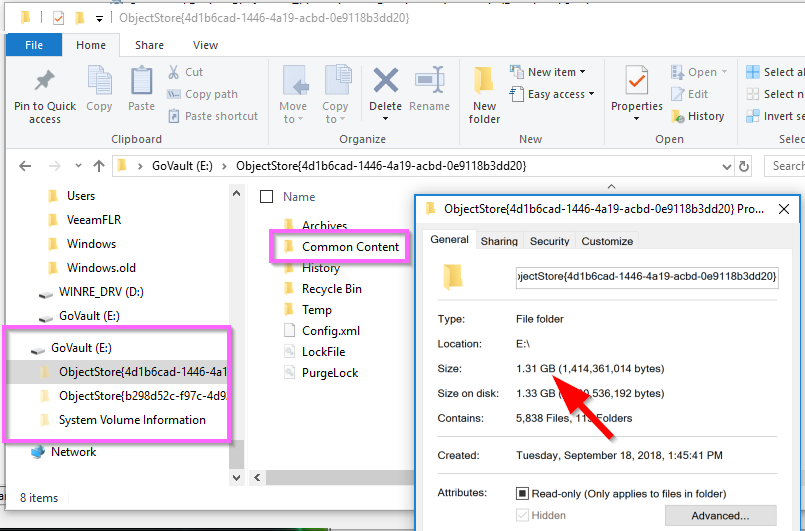Screen dimensions: 805x531
Task: Click the Config.xml file
Action: pyautogui.click(x=321, y=331)
